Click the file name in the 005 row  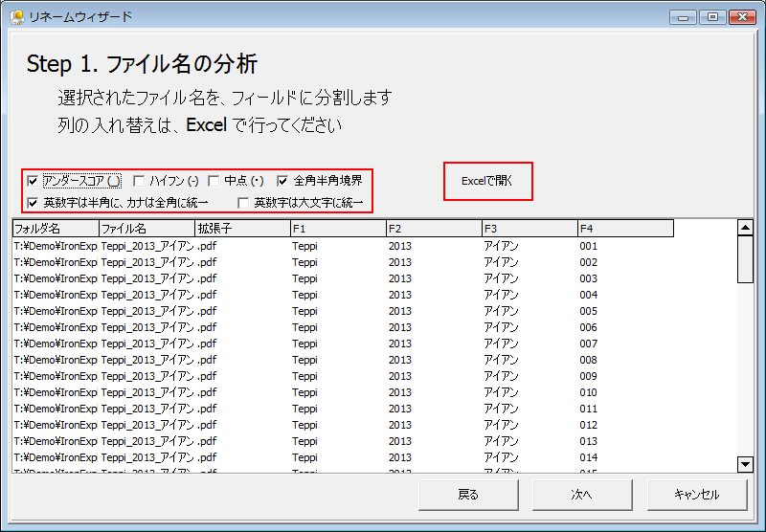pos(147,311)
